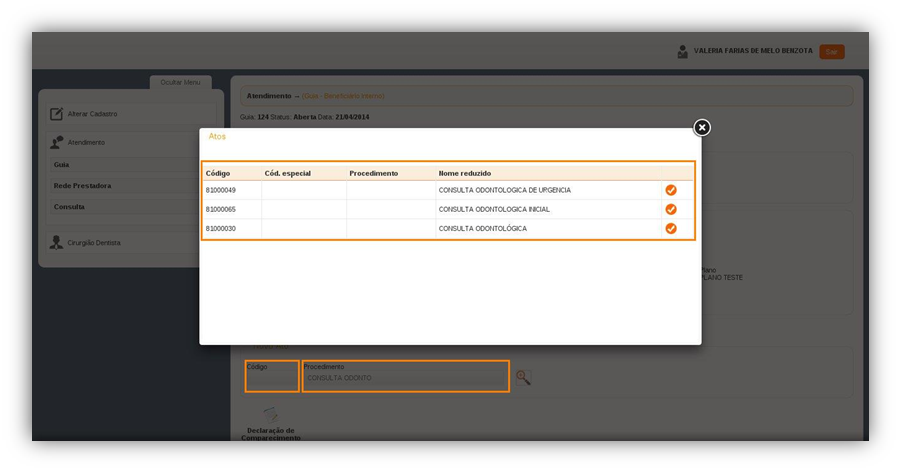
Task: Select the check icon for CONSULTA ODONTOLOGICA DE URGENCIA
Action: 671,190
